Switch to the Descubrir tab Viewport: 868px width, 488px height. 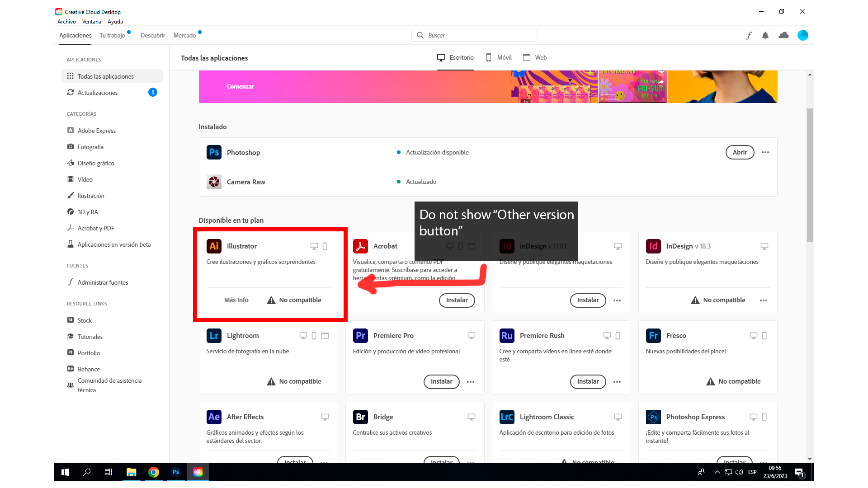[x=152, y=35]
